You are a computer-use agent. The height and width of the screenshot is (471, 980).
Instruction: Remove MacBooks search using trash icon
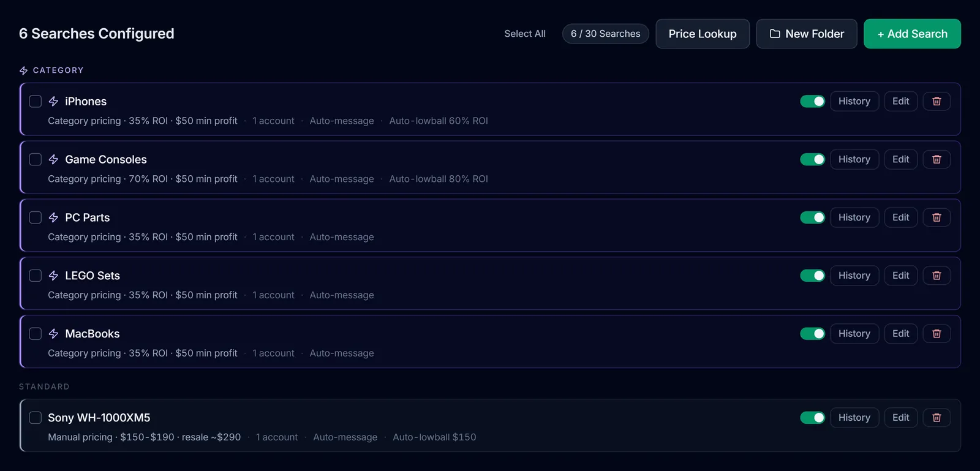pyautogui.click(x=937, y=334)
